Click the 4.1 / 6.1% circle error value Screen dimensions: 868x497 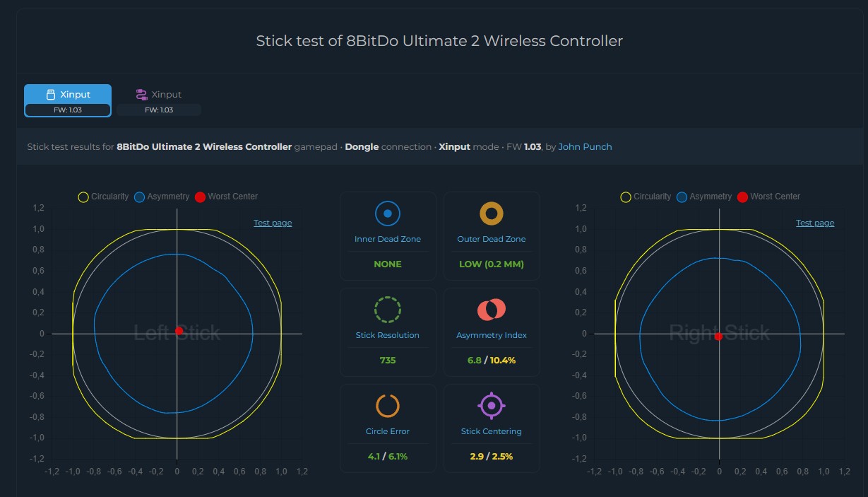(388, 457)
